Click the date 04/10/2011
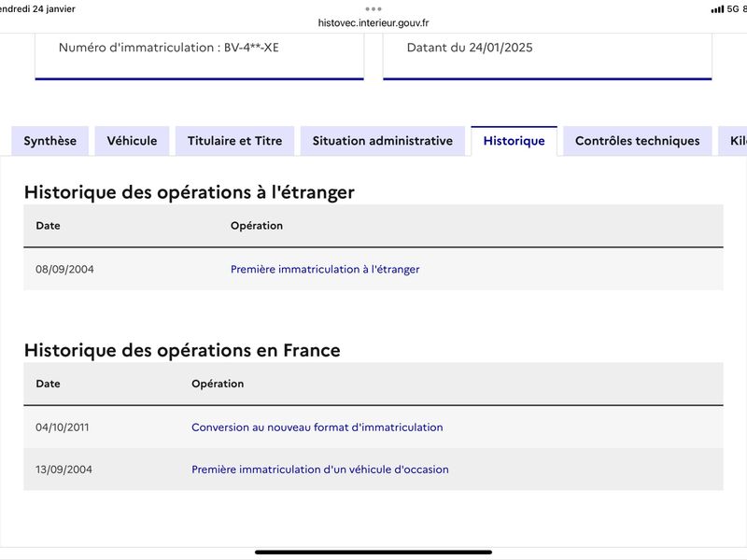The image size is (747, 560). pyautogui.click(x=62, y=427)
